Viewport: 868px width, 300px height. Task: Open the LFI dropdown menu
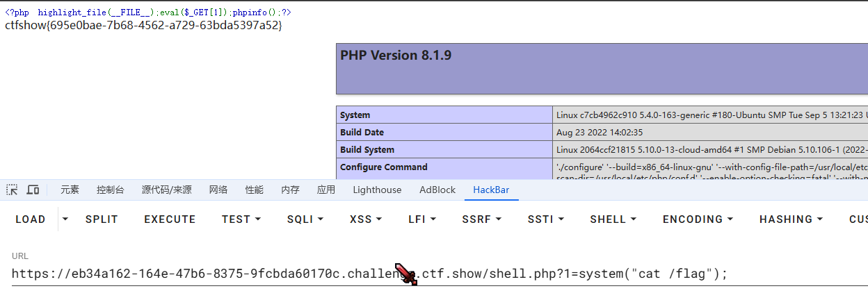click(x=422, y=219)
